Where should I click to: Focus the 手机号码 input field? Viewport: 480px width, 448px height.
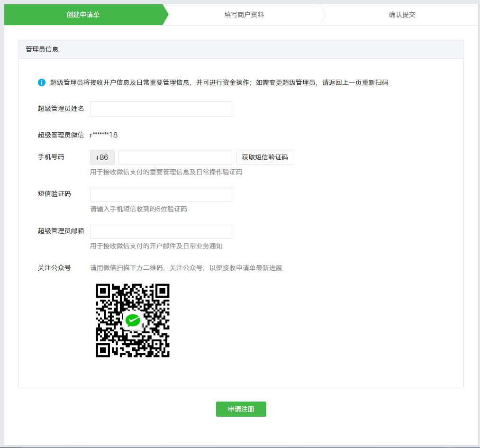[x=175, y=157]
